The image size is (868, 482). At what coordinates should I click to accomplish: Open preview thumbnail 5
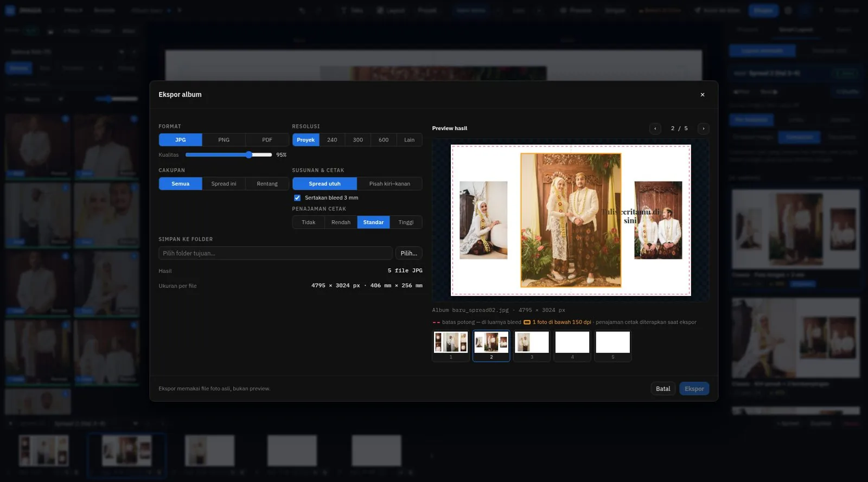[x=613, y=345]
